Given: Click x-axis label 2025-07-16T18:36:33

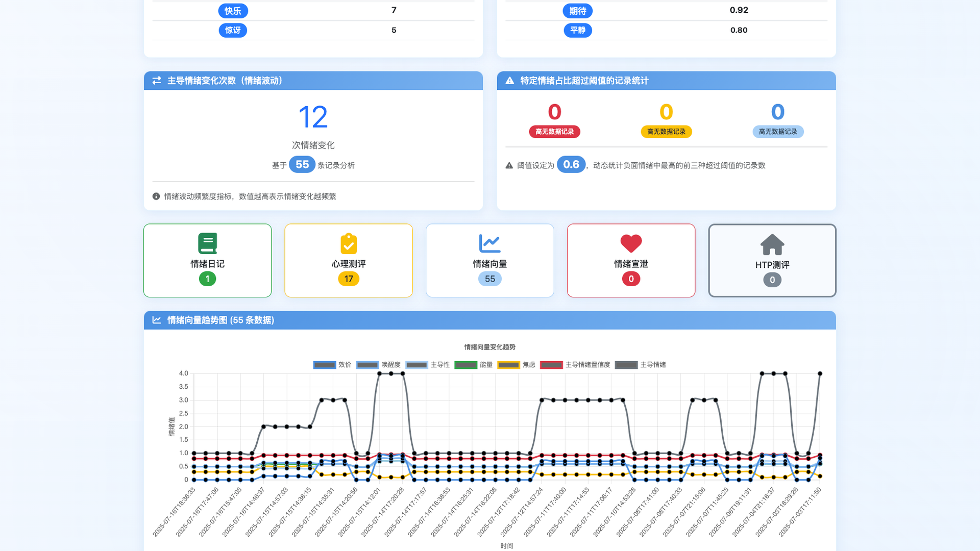Looking at the screenshot, I should point(174,512).
